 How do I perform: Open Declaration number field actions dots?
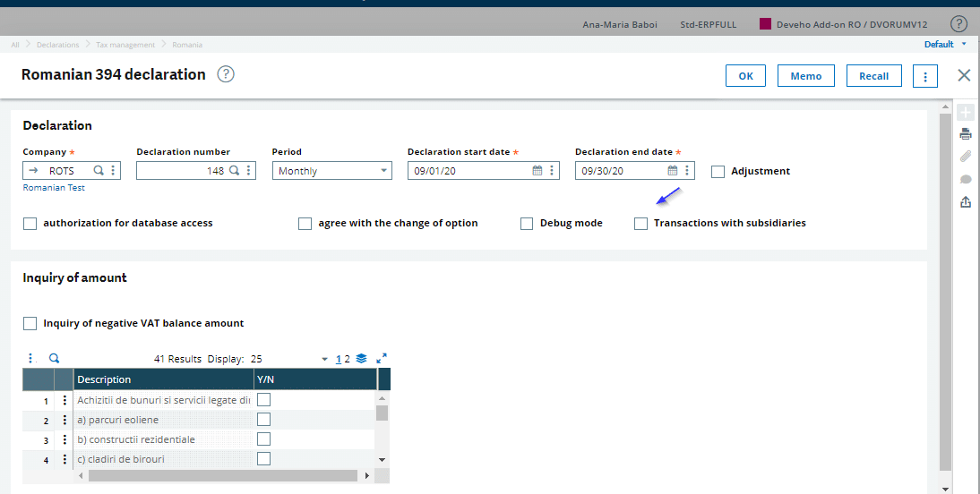click(248, 171)
